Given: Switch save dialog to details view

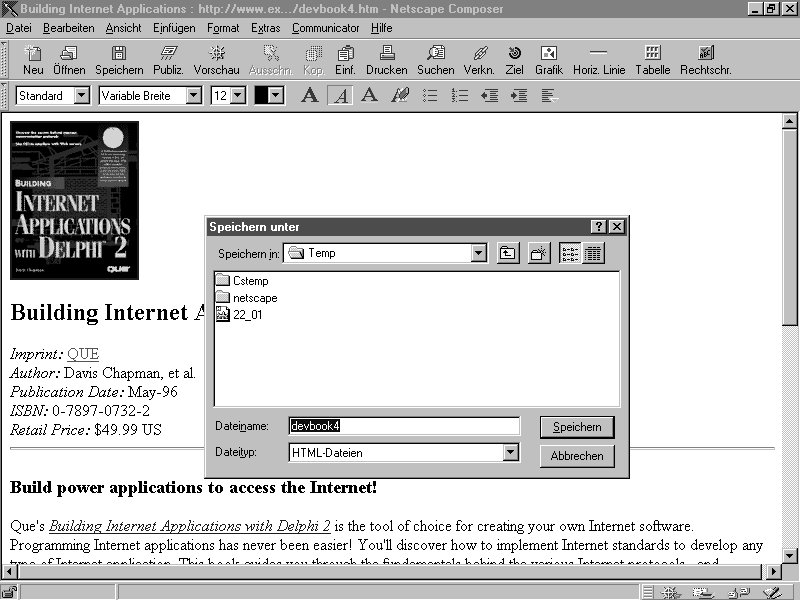Looking at the screenshot, I should (x=593, y=253).
